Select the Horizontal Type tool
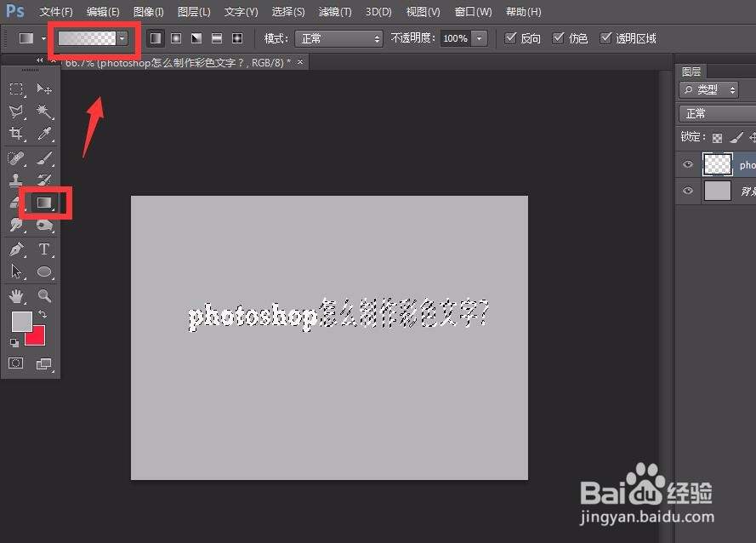This screenshot has height=543, width=756. [44, 249]
